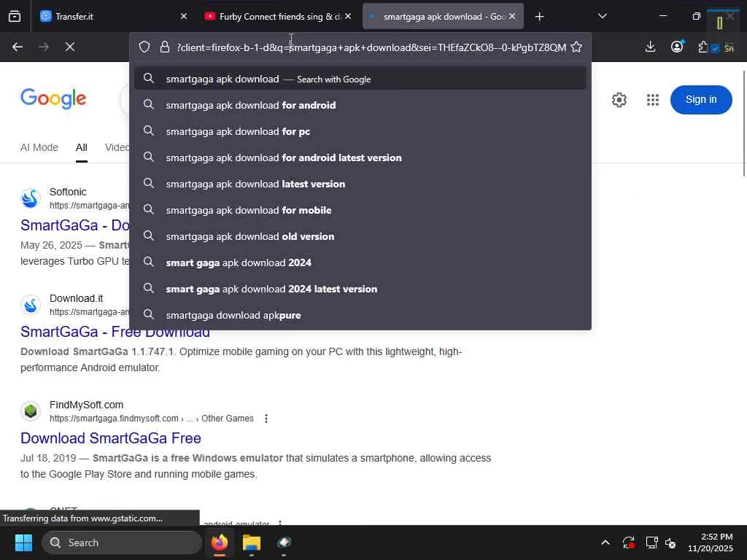The width and height of the screenshot is (747, 560).
Task: Open the clock showing 2:52 PM
Action: click(x=711, y=542)
